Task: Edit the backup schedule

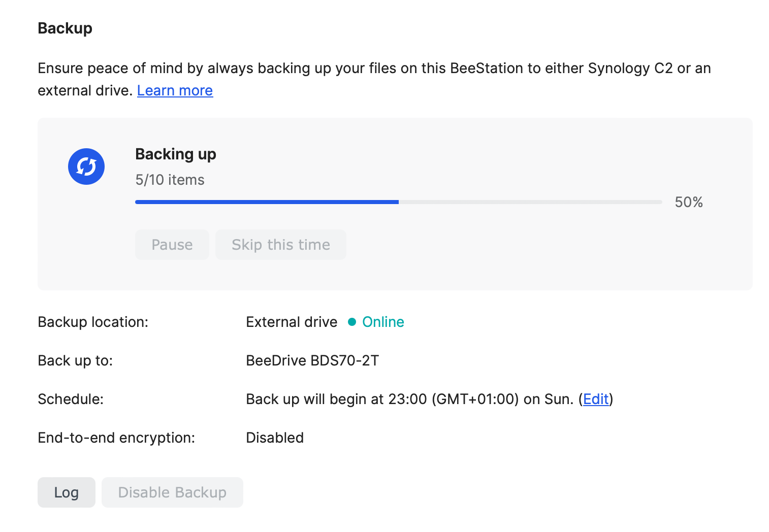Action: pyautogui.click(x=596, y=399)
